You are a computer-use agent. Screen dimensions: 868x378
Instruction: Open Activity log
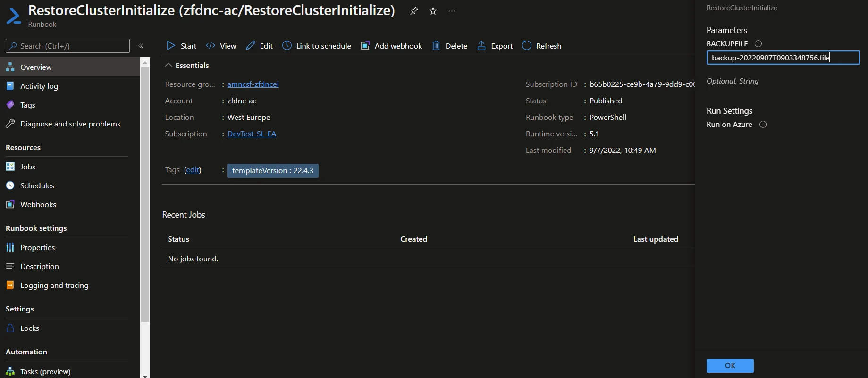click(x=70, y=86)
